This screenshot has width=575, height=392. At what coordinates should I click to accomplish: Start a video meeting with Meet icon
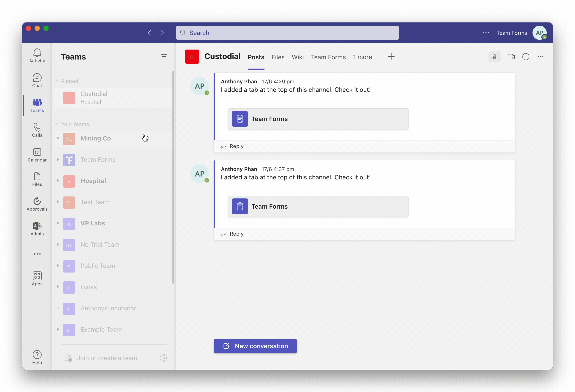click(x=511, y=57)
